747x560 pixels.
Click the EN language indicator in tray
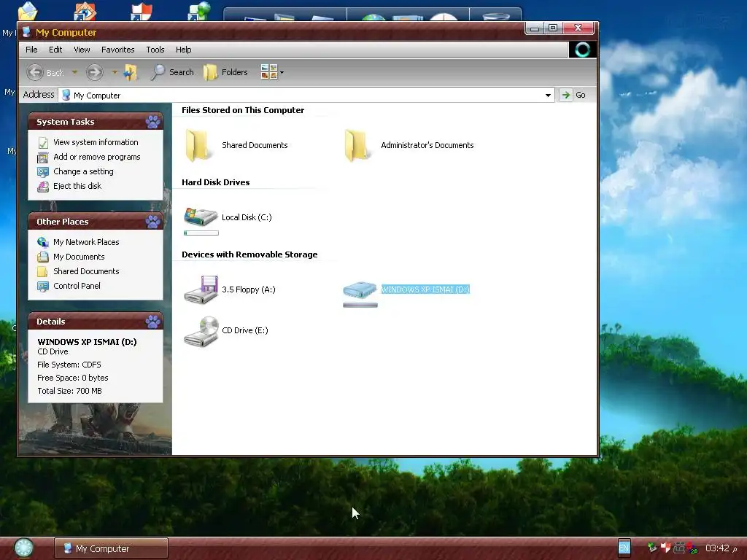624,548
